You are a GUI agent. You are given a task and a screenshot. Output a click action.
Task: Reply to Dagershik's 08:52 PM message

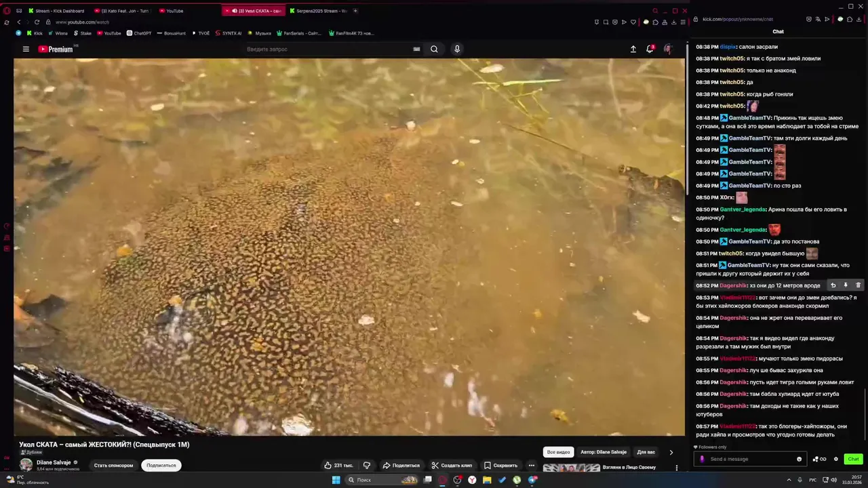coord(833,285)
